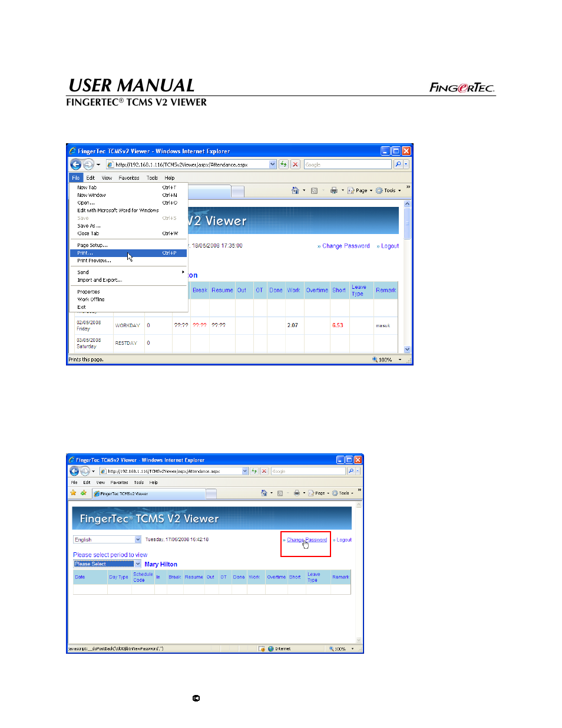
Task: Open View menu in Mary Hilton window
Action: (x=101, y=482)
